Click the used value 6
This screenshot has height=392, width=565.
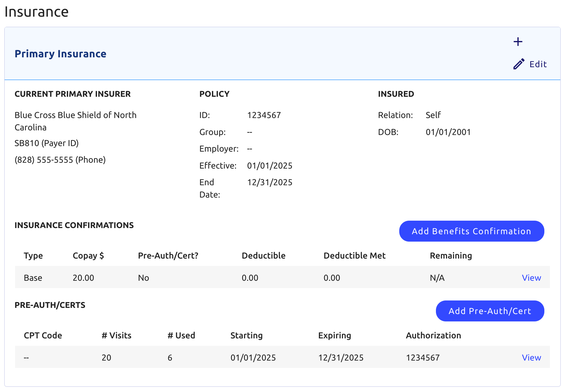point(170,358)
